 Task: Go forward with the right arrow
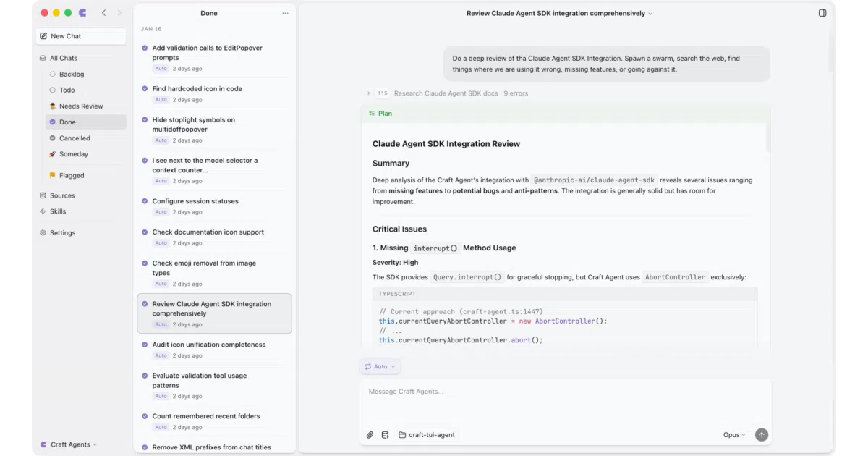tap(119, 13)
